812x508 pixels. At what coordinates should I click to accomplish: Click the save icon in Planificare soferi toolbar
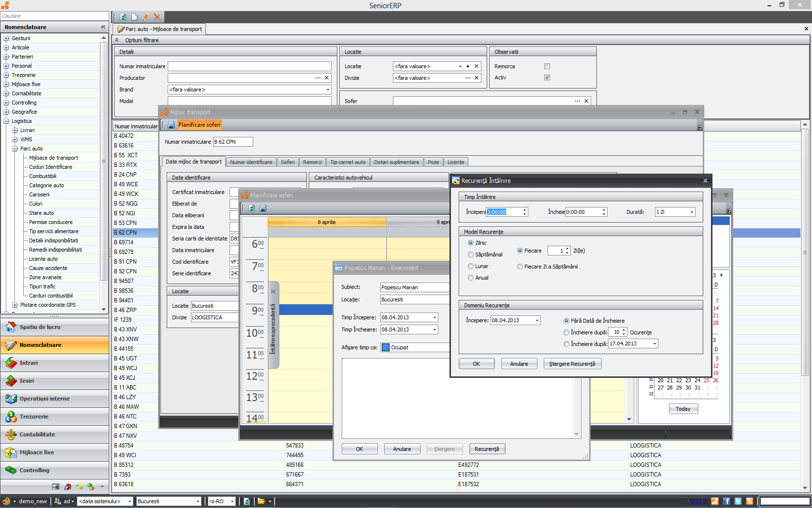pyautogui.click(x=263, y=208)
